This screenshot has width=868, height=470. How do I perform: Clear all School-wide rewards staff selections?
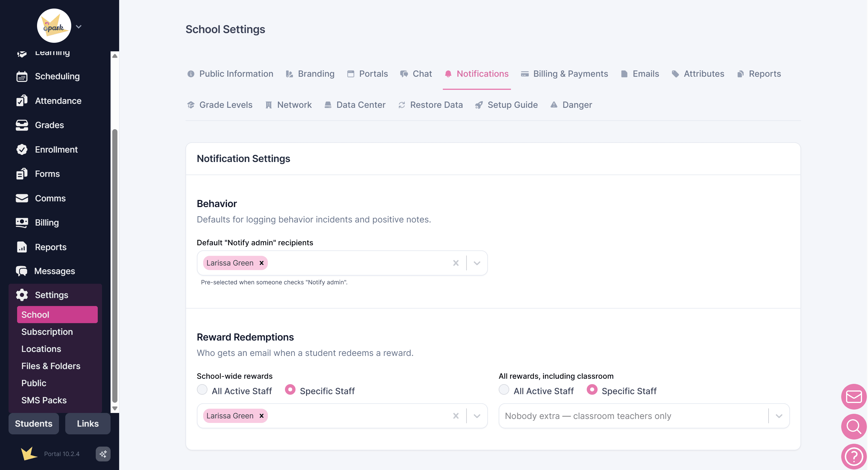[x=456, y=416]
